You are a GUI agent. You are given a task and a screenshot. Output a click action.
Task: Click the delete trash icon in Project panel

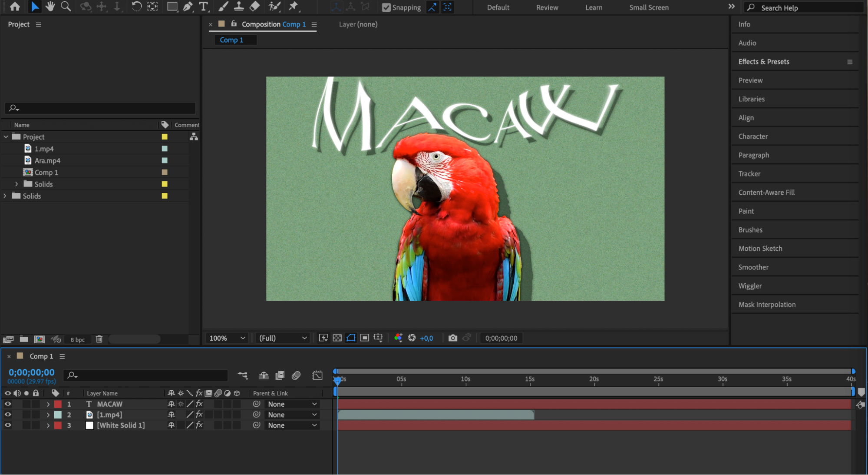click(99, 339)
